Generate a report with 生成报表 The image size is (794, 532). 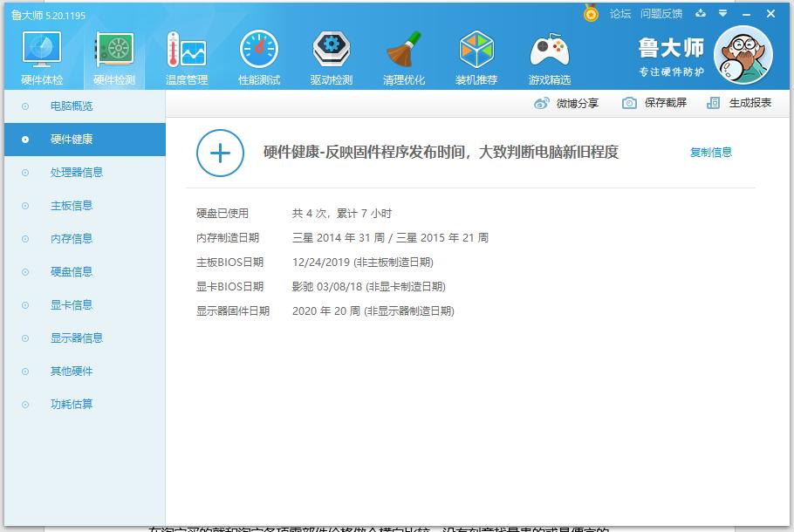click(x=740, y=102)
